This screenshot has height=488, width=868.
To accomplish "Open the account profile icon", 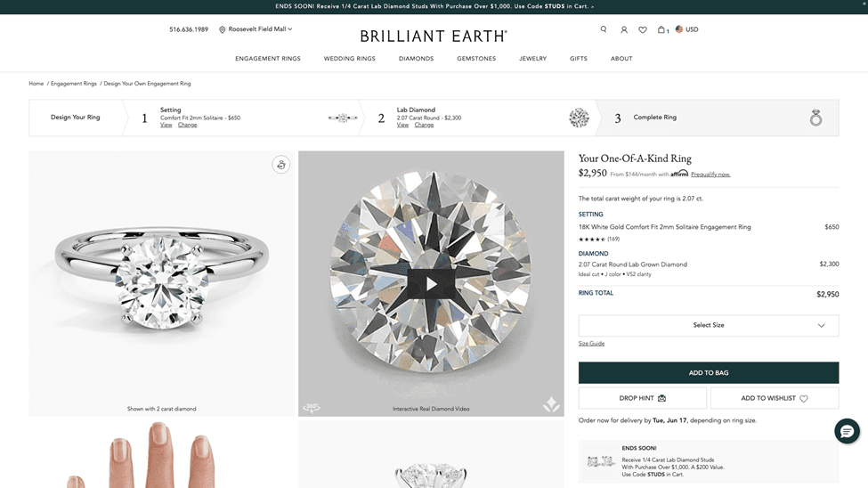I will (624, 29).
